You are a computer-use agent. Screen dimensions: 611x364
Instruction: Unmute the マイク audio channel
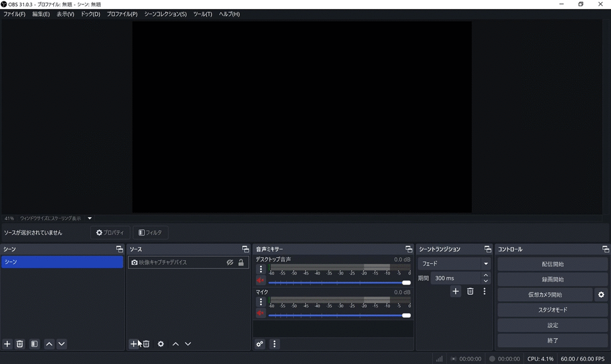261,313
